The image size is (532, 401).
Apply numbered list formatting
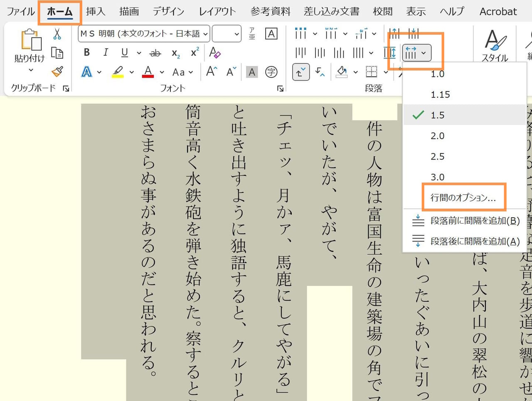tap(331, 34)
